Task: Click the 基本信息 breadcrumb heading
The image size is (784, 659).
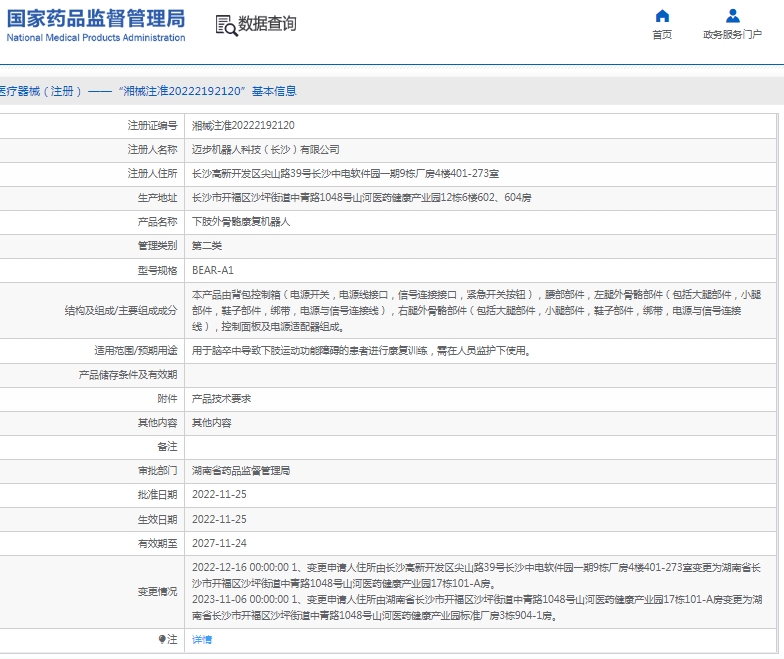Action: pyautogui.click(x=274, y=91)
